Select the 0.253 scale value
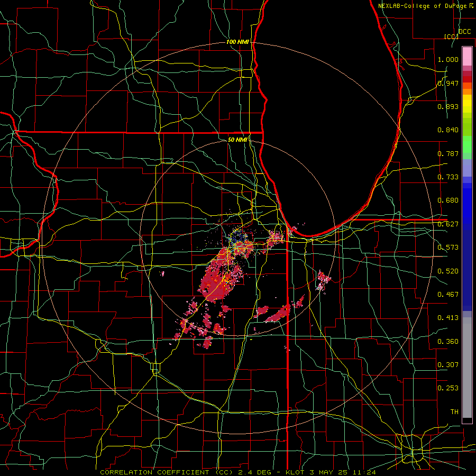 coord(448,388)
